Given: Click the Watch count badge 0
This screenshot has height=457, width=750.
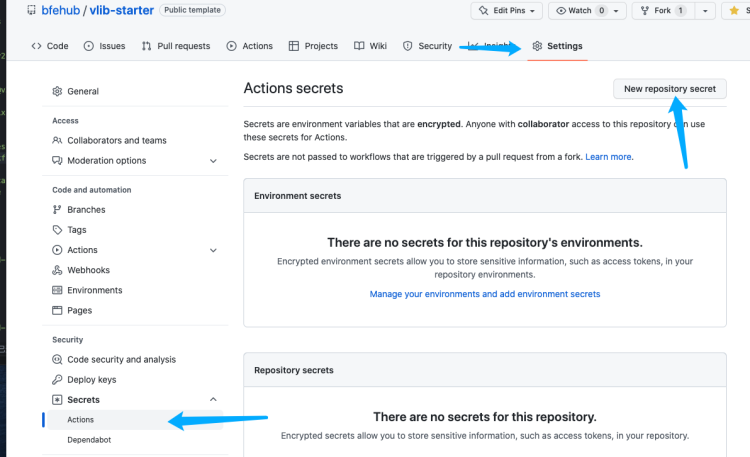Looking at the screenshot, I should (x=602, y=11).
